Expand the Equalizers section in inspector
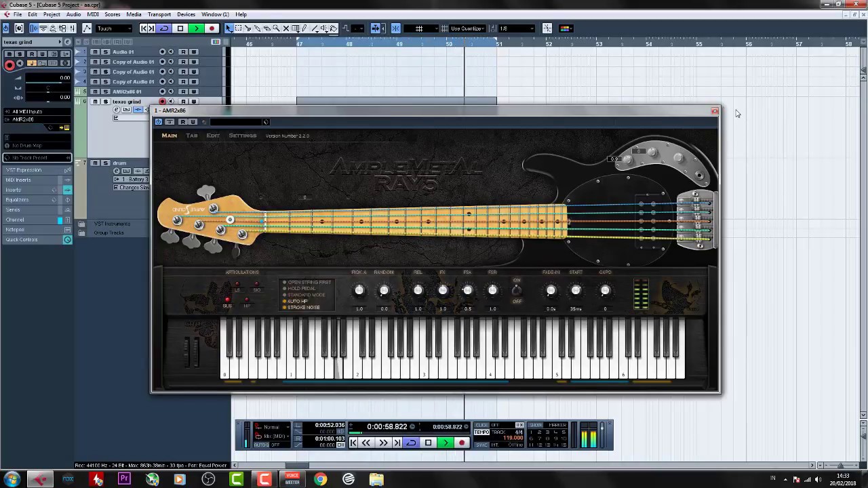Image resolution: width=868 pixels, height=488 pixels. (x=37, y=200)
